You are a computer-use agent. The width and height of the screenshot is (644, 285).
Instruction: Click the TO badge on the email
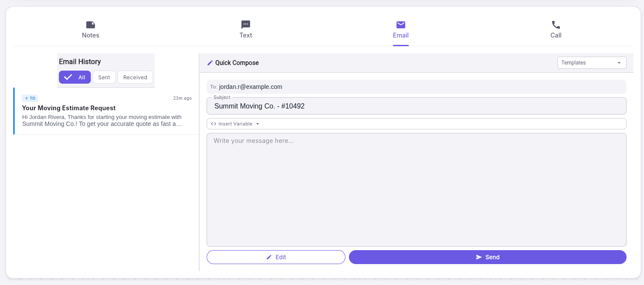pos(30,98)
